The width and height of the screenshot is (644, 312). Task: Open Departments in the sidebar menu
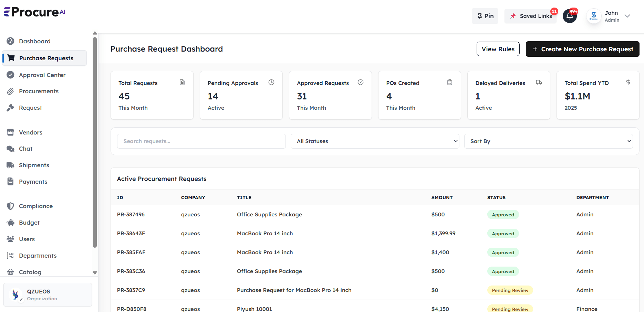[x=38, y=256]
